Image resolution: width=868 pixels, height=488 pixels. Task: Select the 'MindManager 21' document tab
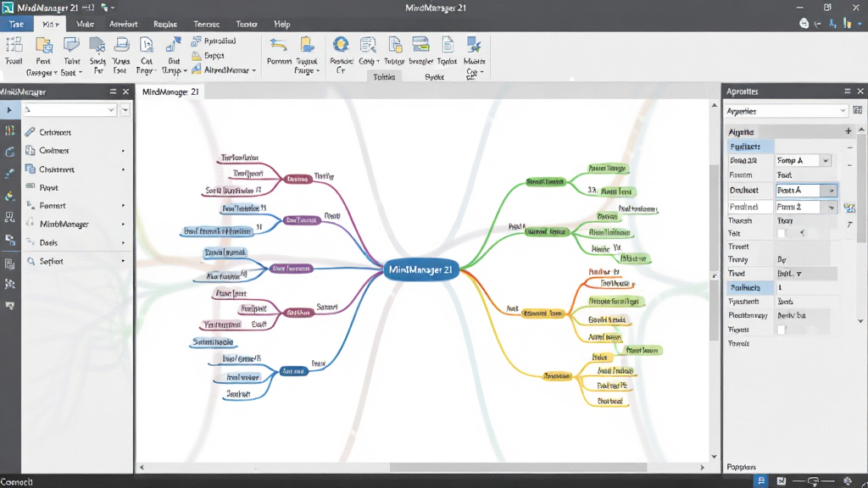[170, 91]
